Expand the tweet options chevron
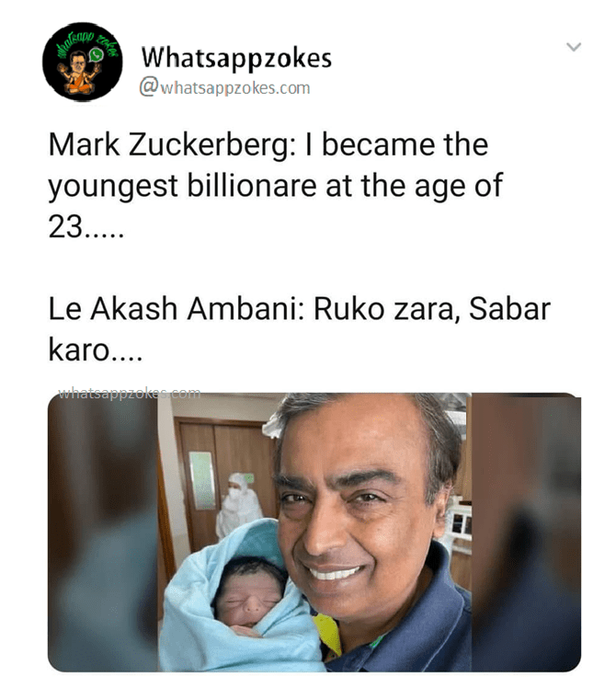The height and width of the screenshot is (688, 616). [575, 47]
